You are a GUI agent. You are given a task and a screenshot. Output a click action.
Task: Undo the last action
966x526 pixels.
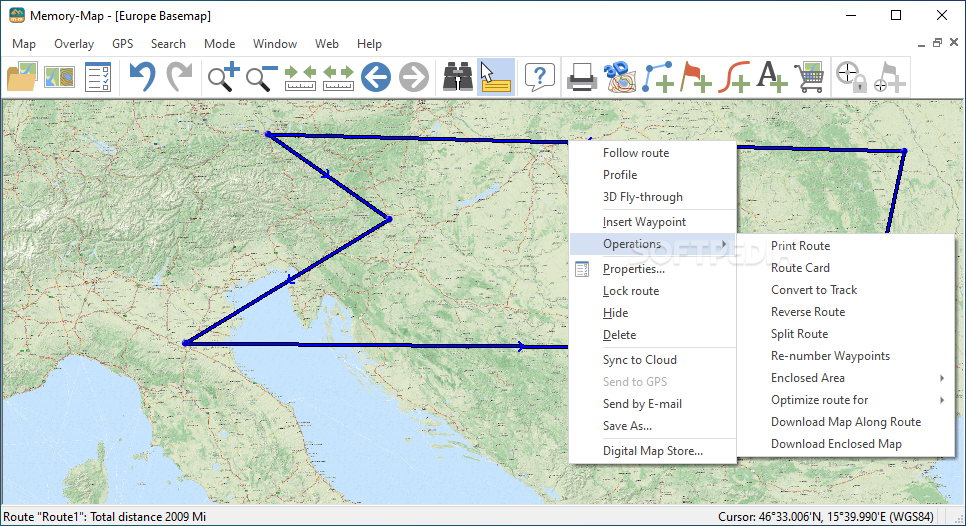(x=142, y=77)
